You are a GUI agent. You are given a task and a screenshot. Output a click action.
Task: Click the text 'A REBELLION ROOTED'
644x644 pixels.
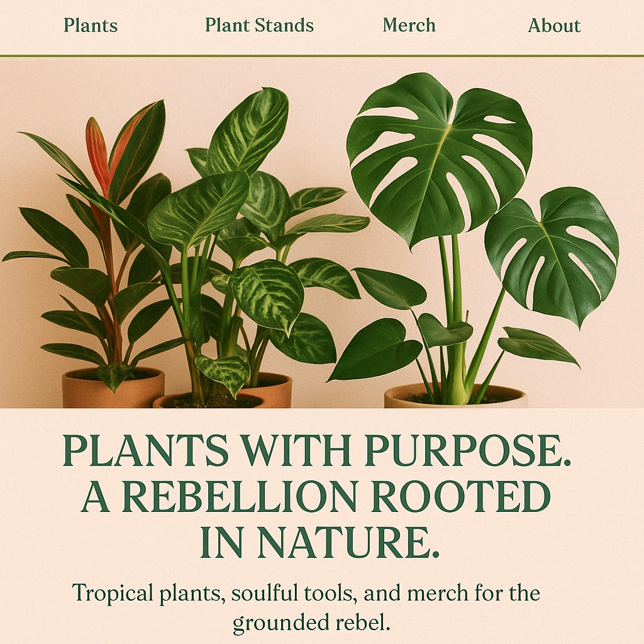click(316, 496)
